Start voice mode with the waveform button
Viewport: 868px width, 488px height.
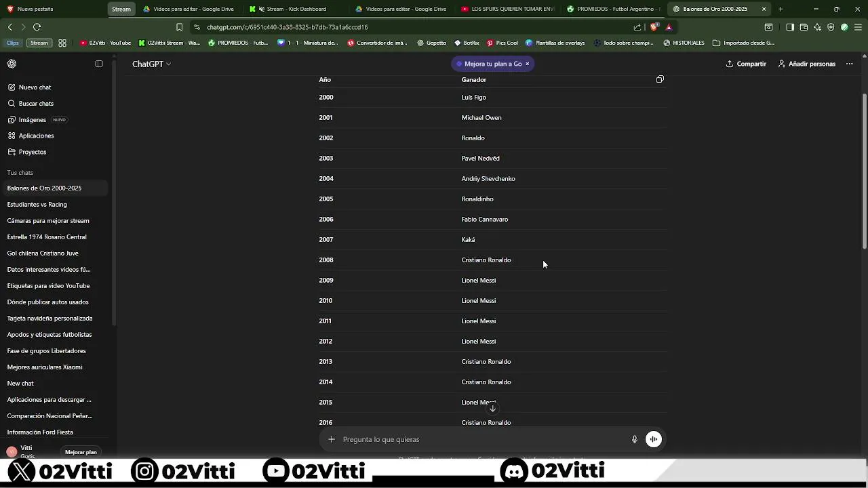(654, 439)
